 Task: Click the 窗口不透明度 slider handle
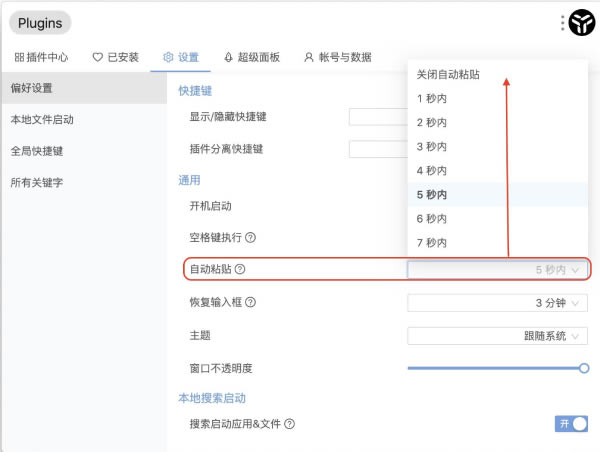click(x=584, y=368)
